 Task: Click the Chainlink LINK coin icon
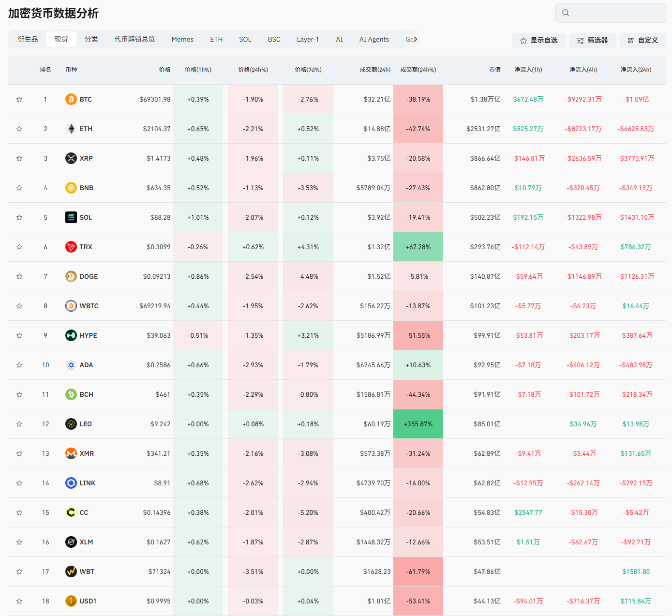click(71, 483)
